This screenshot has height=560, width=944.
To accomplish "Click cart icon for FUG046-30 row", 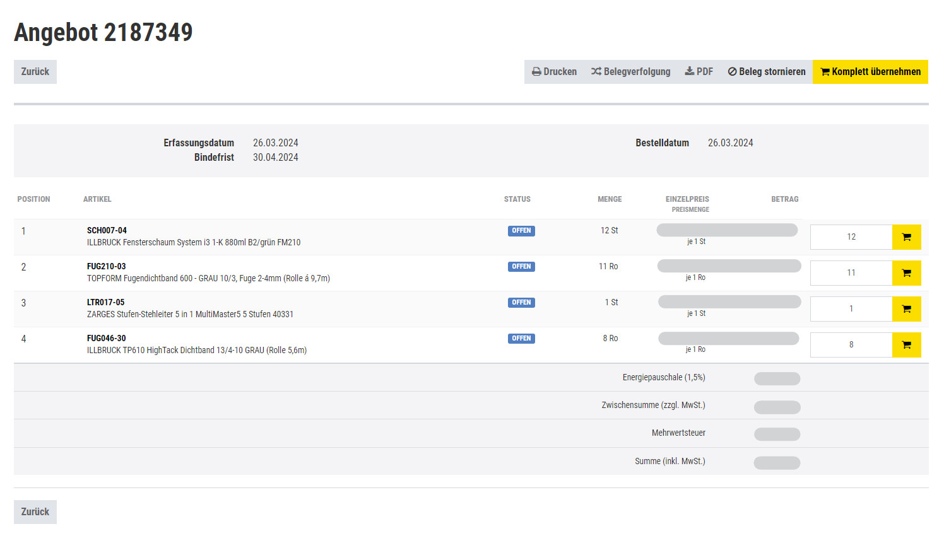I will 906,345.
